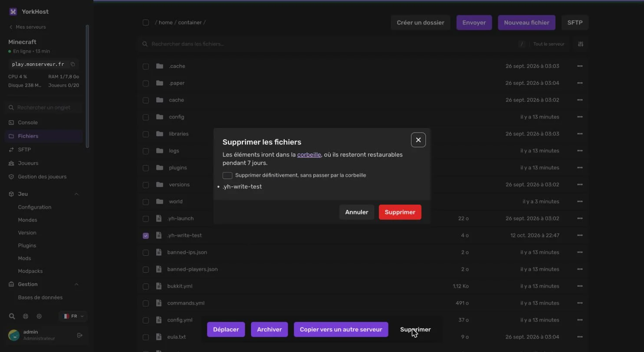
Task: Click Copier vers un autre serveur
Action: click(x=341, y=329)
